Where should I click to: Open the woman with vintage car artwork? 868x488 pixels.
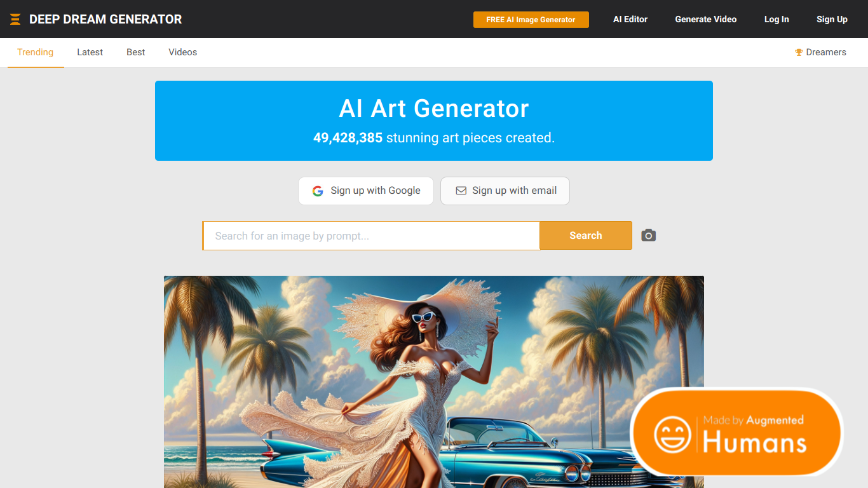(x=434, y=382)
